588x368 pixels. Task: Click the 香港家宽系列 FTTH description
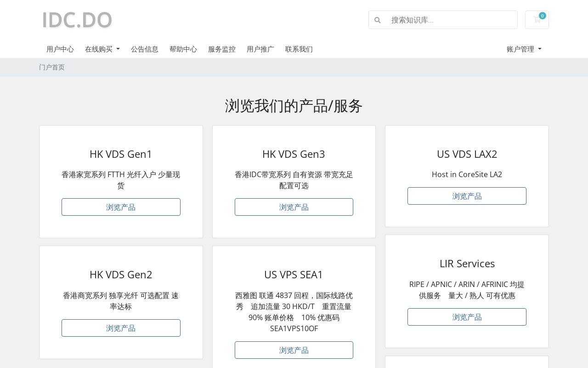pyautogui.click(x=121, y=180)
